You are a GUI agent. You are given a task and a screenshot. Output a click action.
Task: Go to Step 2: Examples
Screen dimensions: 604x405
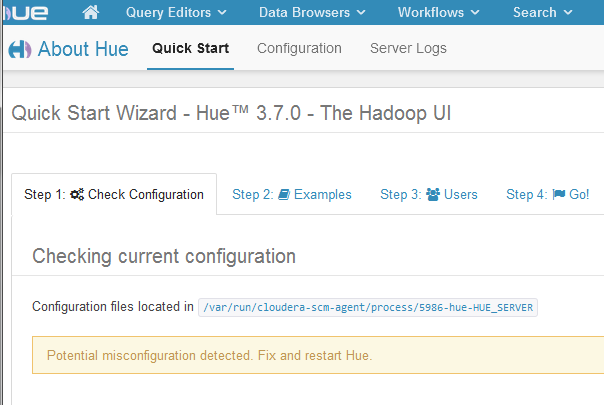click(292, 194)
